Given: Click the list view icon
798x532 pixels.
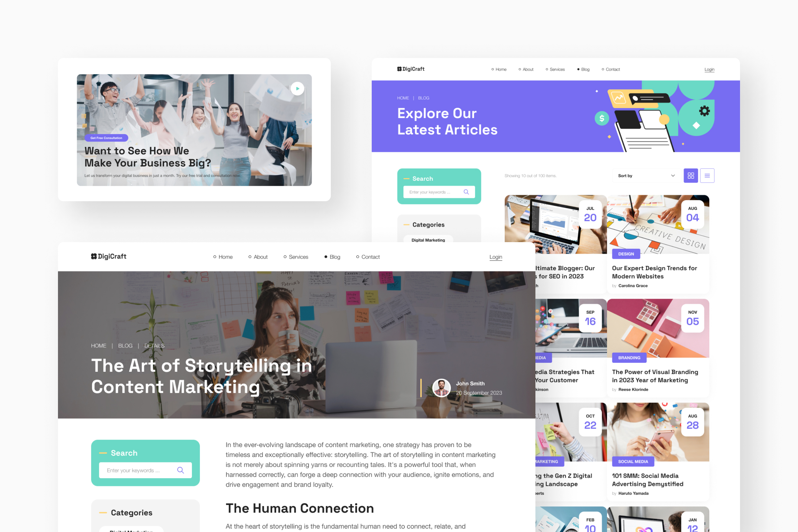Looking at the screenshot, I should point(707,175).
